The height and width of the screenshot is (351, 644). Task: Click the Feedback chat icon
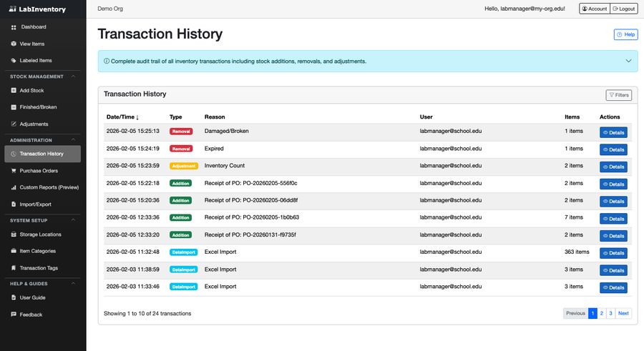[14, 315]
